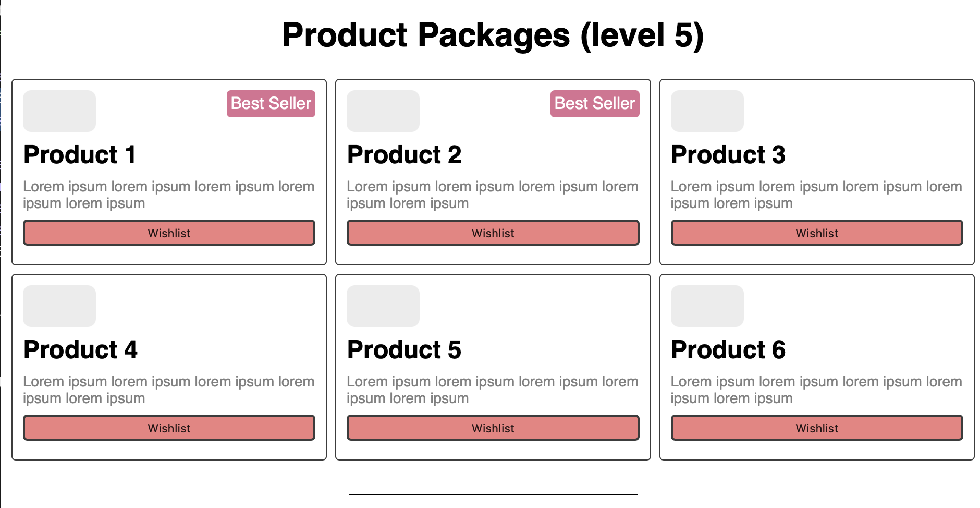Click the lorem ipsum description of Product 1
The height and width of the screenshot is (508, 980).
point(168,195)
